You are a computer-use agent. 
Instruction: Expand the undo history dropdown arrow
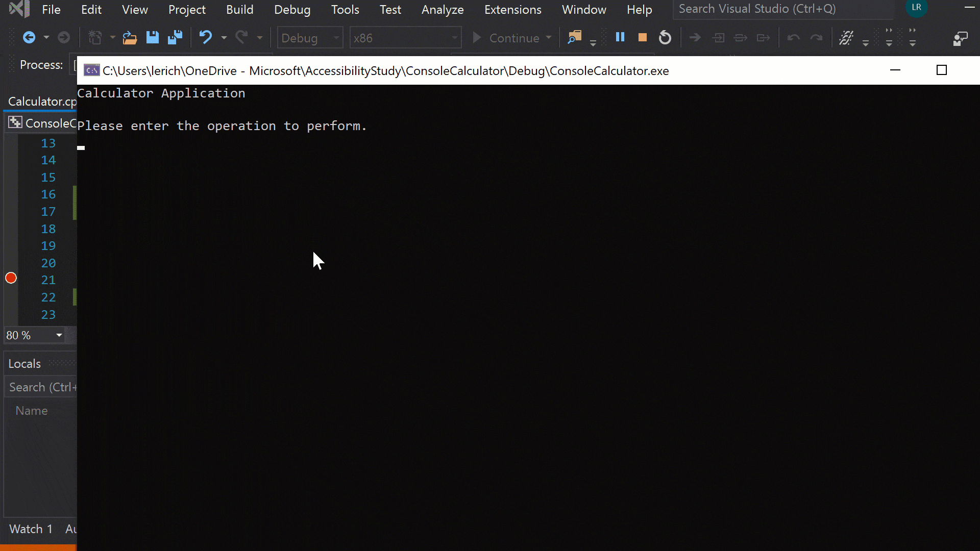(224, 39)
